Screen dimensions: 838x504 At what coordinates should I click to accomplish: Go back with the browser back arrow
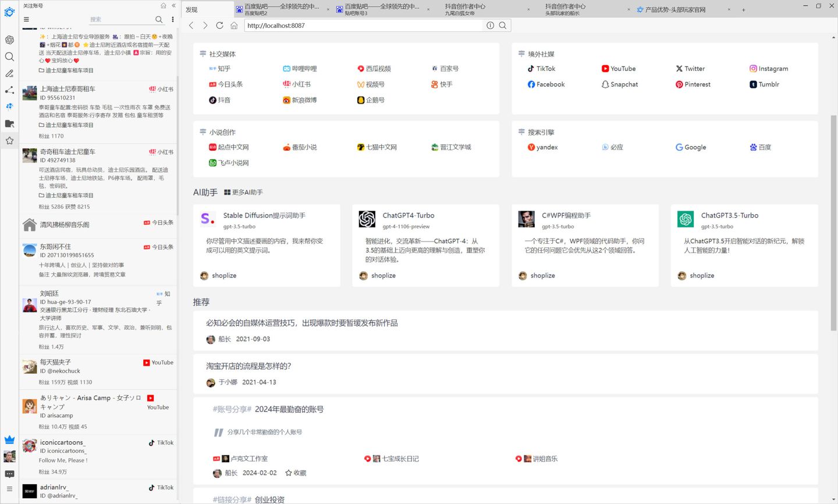[191, 25]
